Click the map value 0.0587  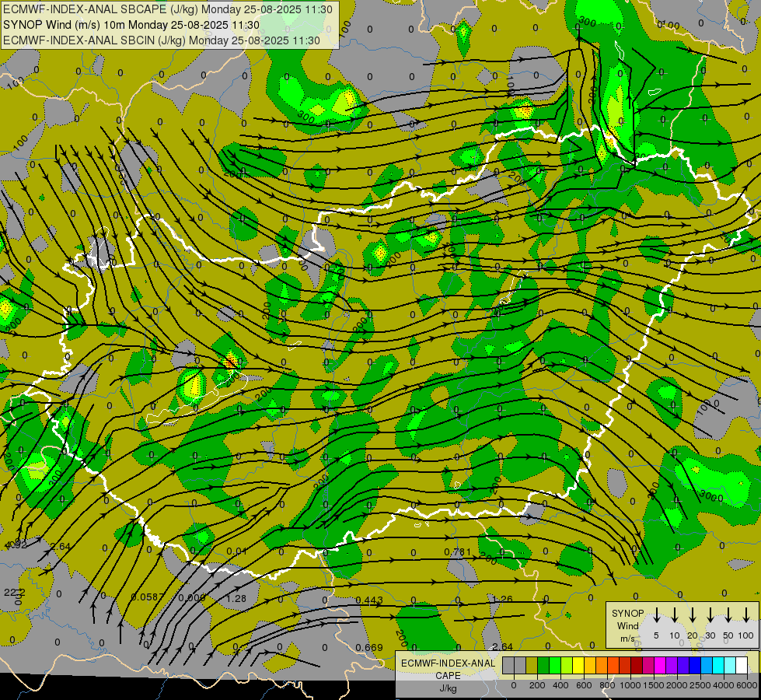point(147,597)
